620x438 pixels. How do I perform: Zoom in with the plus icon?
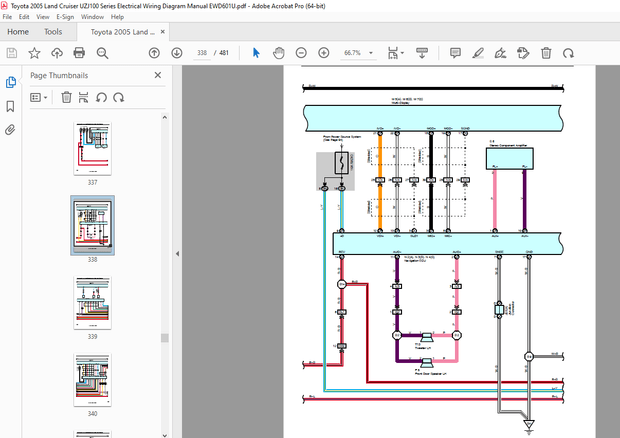(x=324, y=53)
